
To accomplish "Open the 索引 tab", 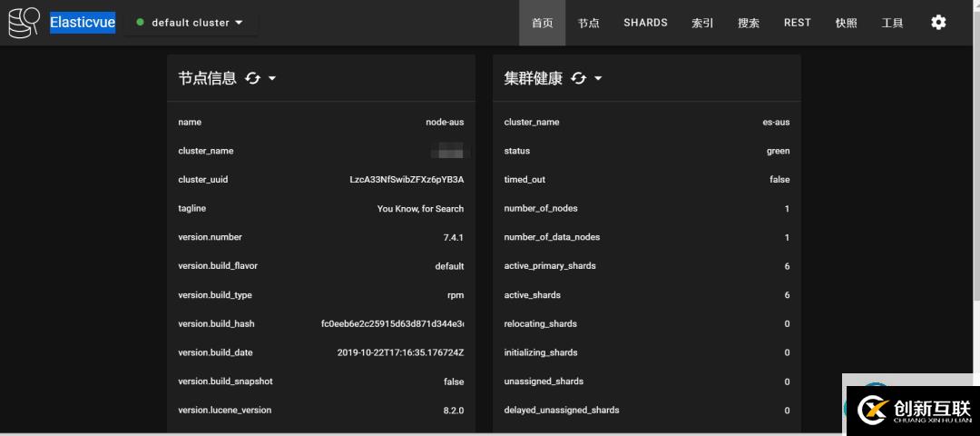I will click(702, 23).
